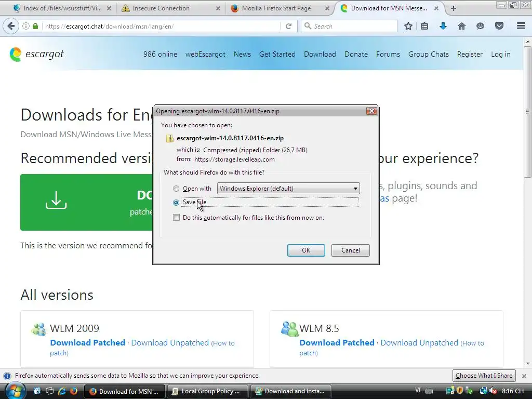Launch Internet Explorer from quick launch
Image resolution: width=532 pixels, height=399 pixels.
coord(62,391)
